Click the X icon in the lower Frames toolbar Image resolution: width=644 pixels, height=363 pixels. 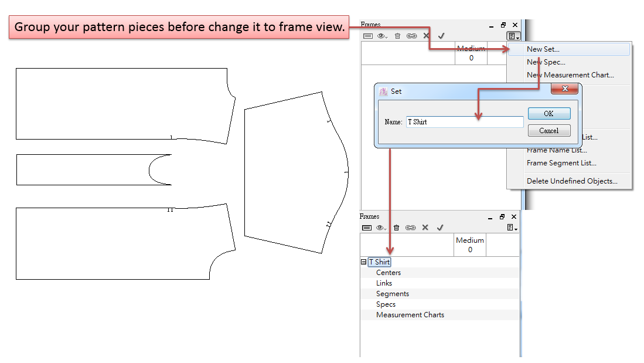click(425, 228)
